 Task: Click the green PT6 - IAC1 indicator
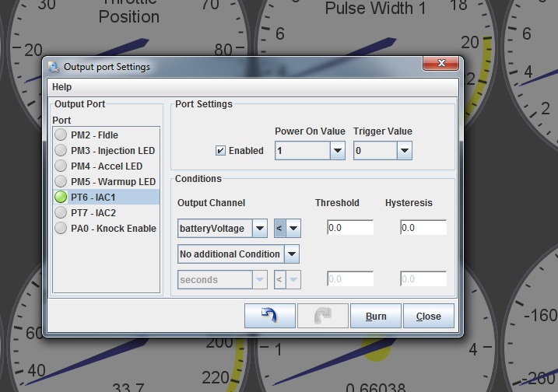point(61,198)
